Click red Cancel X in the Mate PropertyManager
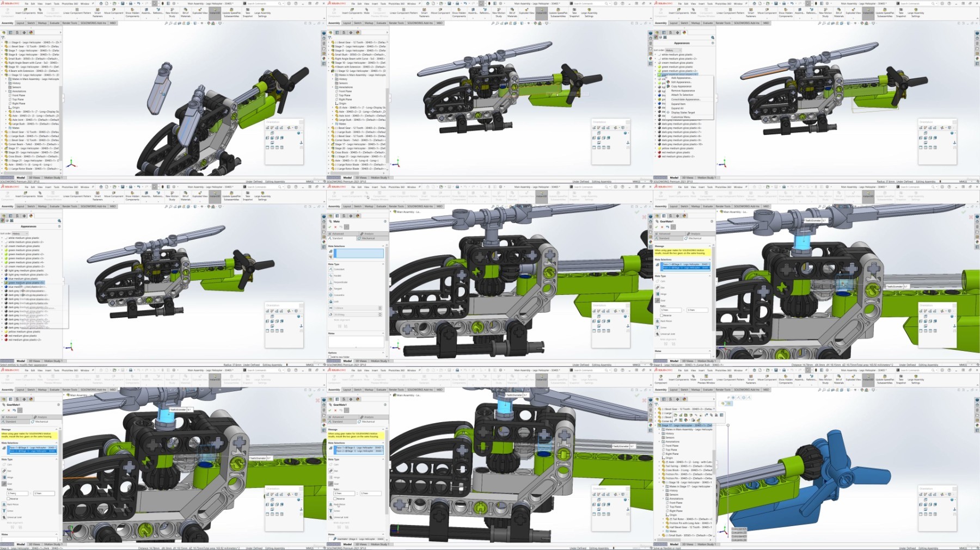Screen dimensions: 980x550 335,227
